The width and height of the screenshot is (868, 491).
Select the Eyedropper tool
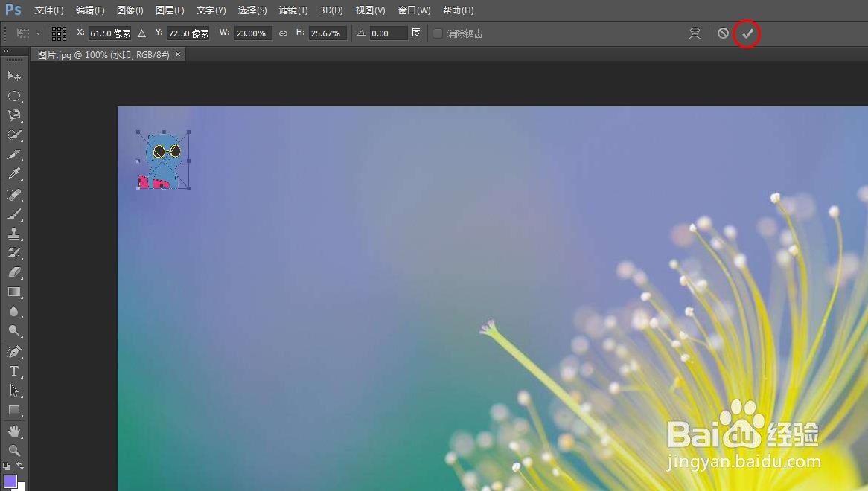(x=14, y=173)
